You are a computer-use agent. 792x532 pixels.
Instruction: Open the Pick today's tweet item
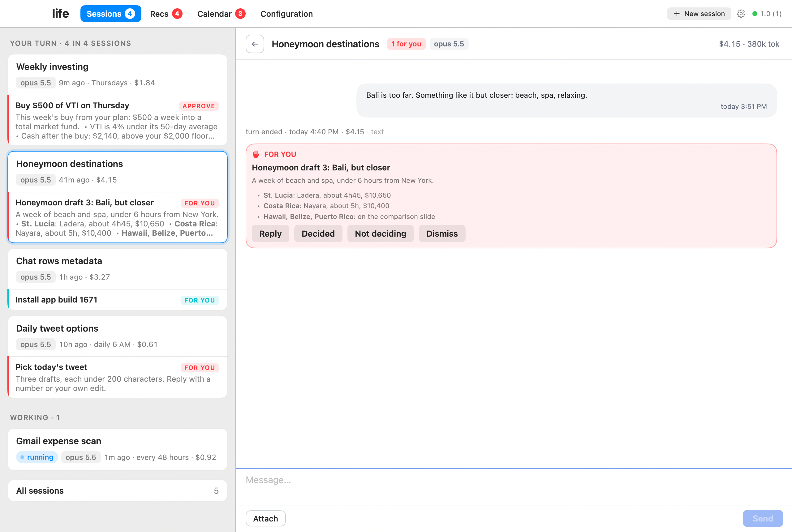click(118, 377)
